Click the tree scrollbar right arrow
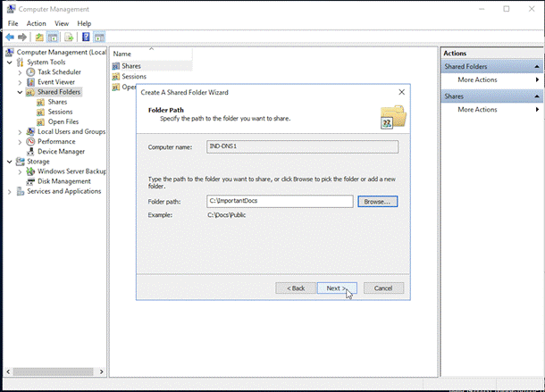 click(101, 371)
